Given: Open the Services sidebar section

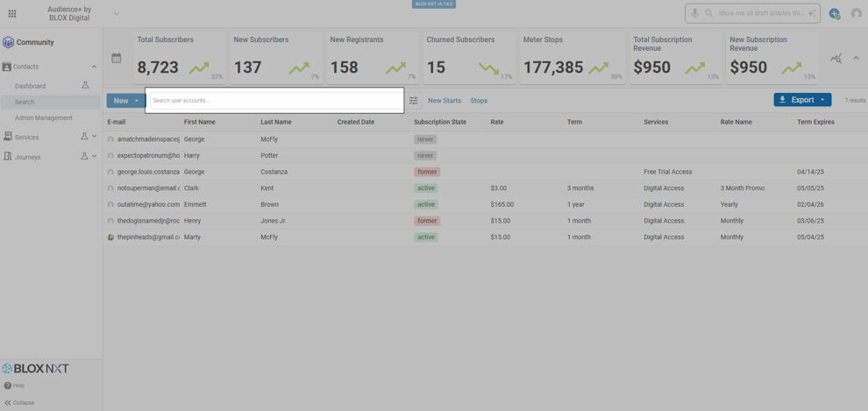Looking at the screenshot, I should 26,138.
